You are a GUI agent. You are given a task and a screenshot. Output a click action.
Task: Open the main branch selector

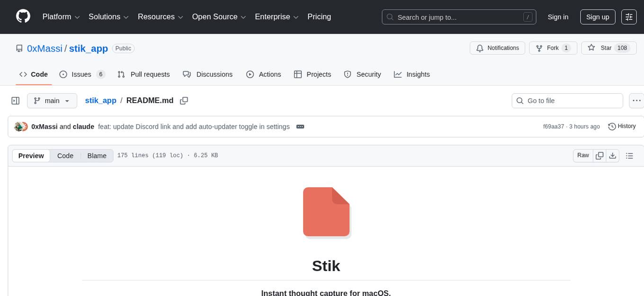(x=52, y=100)
